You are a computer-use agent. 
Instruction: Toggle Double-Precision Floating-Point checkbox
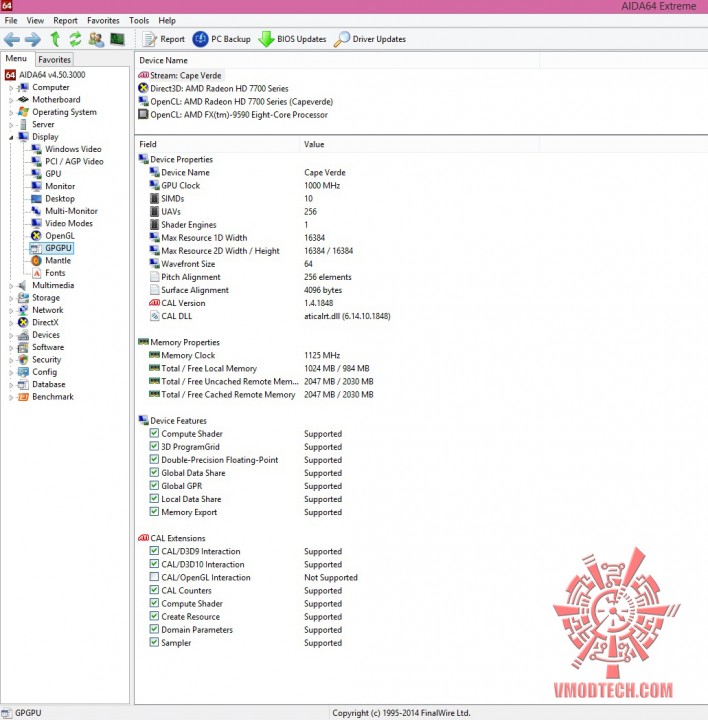pyautogui.click(x=154, y=459)
